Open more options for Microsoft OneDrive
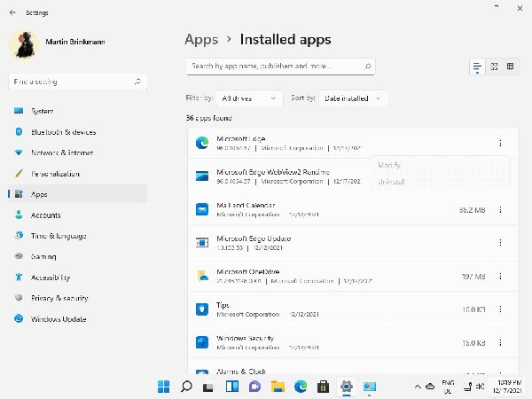Viewport: 532px width, 399px height. tap(500, 276)
